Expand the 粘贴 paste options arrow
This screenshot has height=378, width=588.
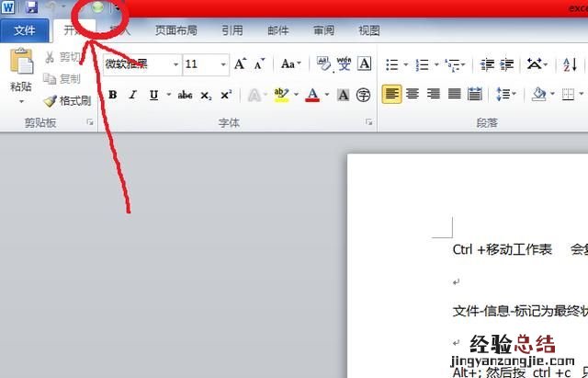click(21, 101)
